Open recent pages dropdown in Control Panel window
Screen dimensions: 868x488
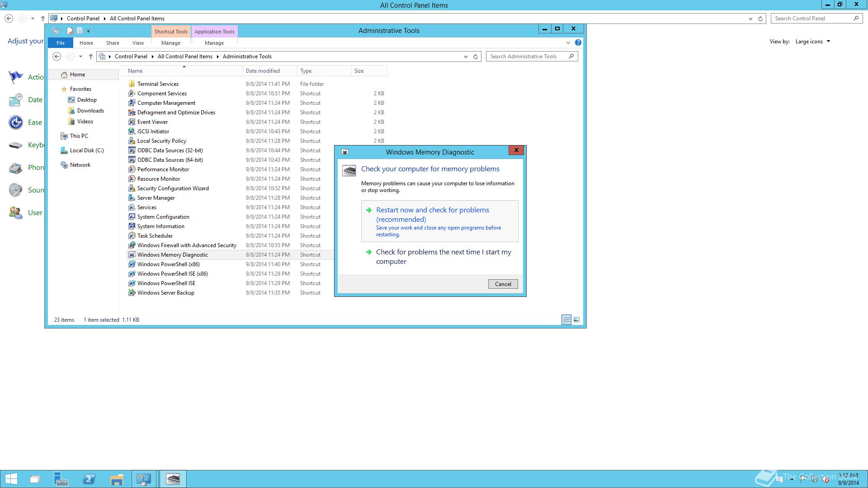(33, 19)
